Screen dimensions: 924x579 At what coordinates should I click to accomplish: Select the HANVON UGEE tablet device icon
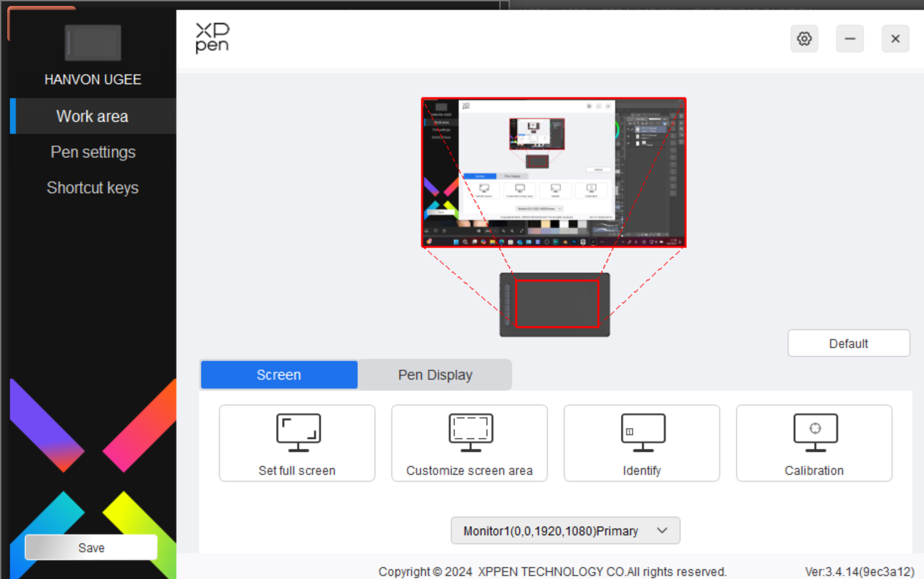click(x=93, y=43)
